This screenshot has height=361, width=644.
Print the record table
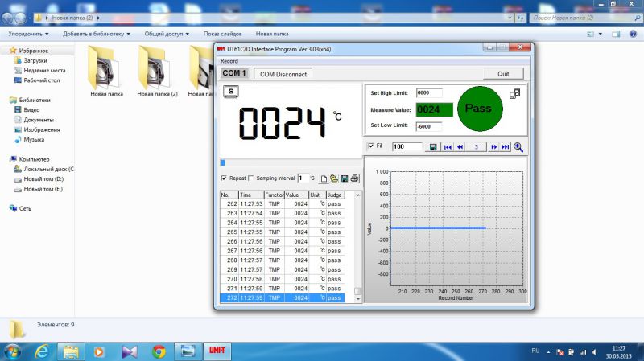354,178
